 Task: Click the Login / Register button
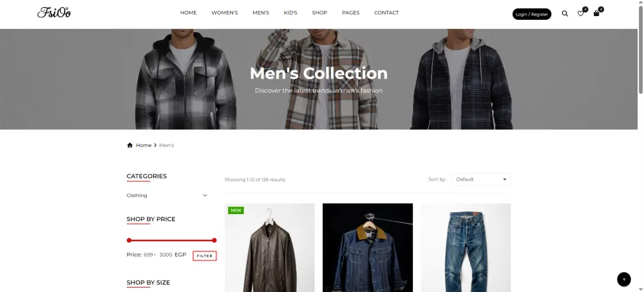click(x=532, y=14)
